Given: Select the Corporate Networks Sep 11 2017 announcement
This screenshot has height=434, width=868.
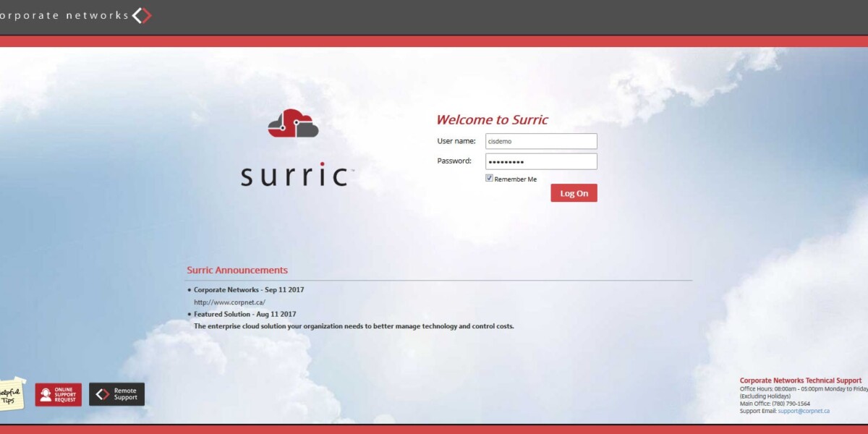Looking at the screenshot, I should [249, 290].
